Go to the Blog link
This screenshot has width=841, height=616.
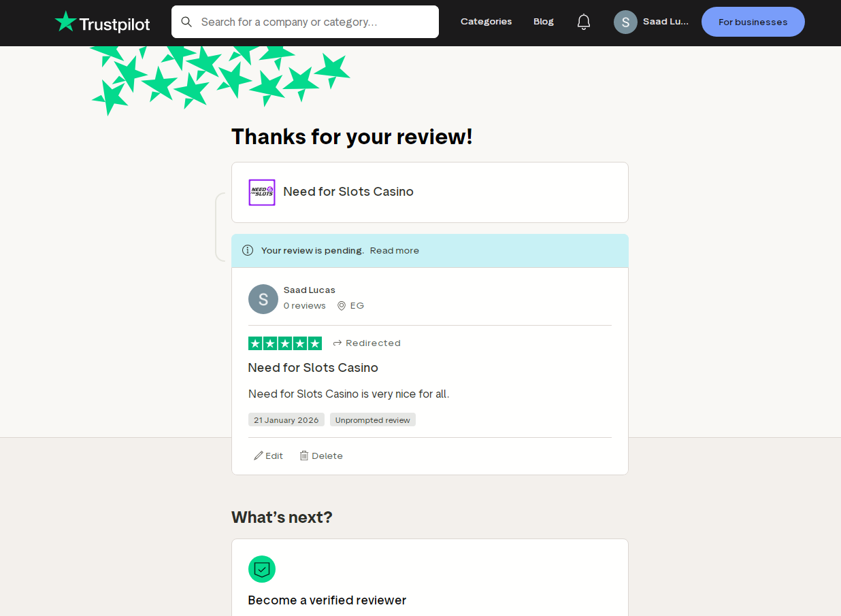pos(544,22)
